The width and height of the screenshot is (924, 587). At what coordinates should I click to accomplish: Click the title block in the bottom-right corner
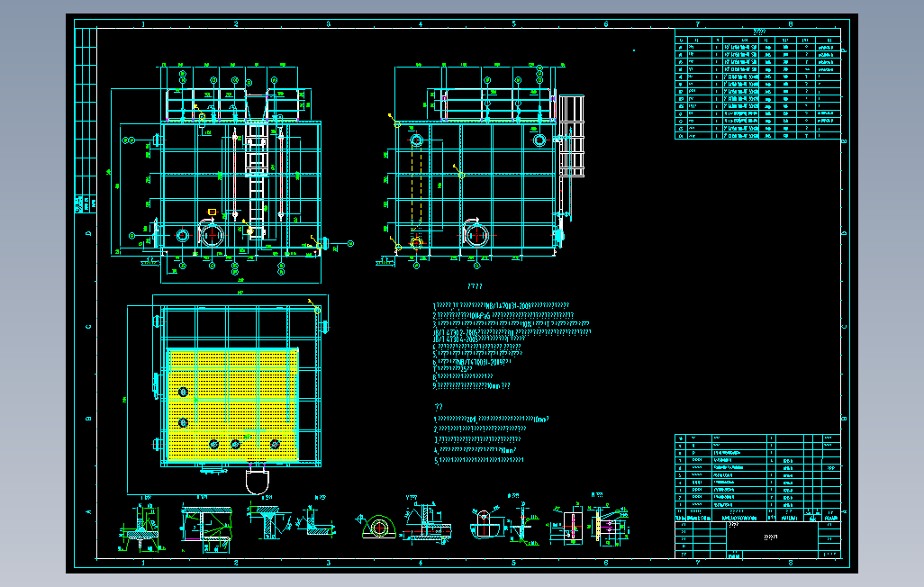[x=757, y=538]
